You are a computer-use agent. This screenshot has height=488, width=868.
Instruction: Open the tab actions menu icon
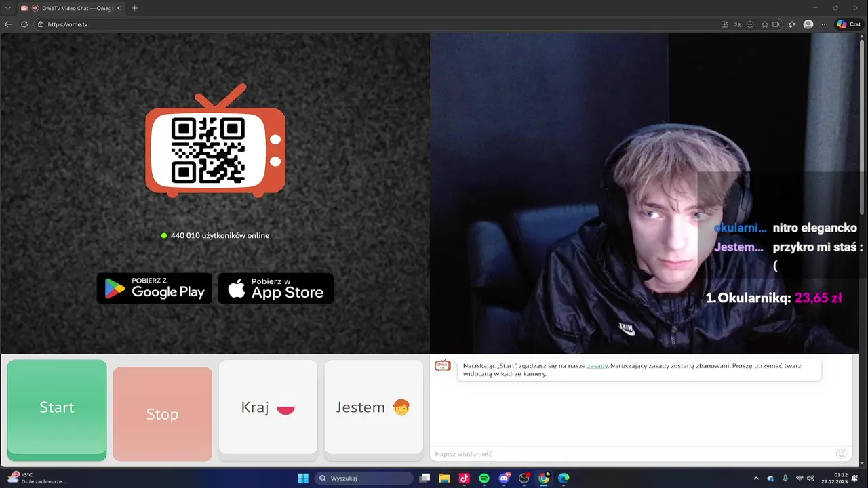point(7,8)
